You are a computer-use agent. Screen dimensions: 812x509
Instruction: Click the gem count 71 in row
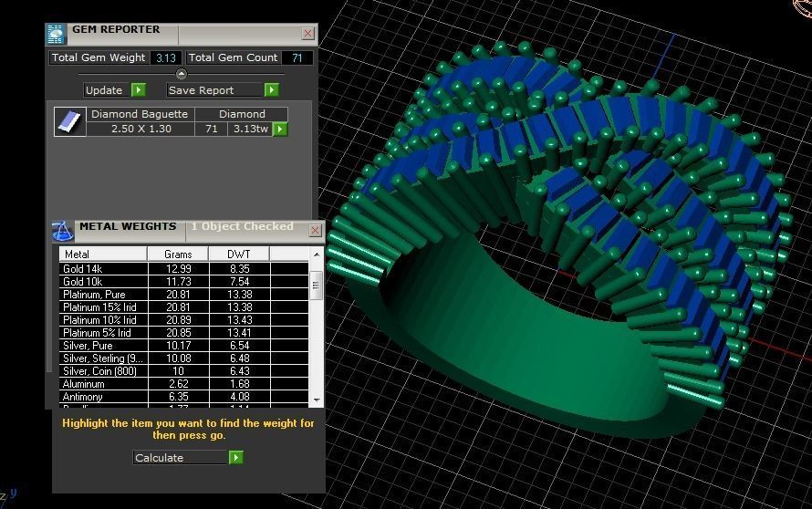(212, 129)
